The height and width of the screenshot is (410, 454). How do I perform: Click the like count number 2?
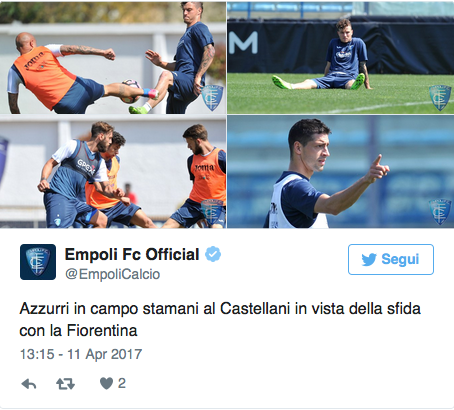(122, 383)
